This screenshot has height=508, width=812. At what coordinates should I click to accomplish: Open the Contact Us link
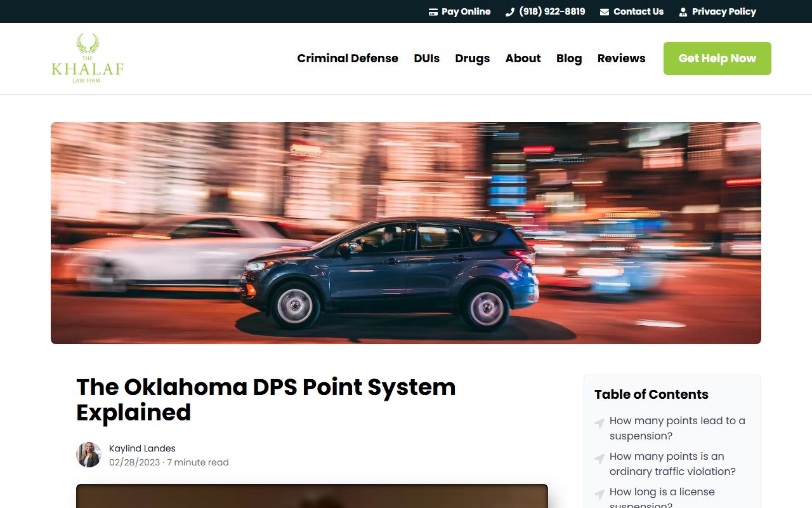tap(632, 11)
